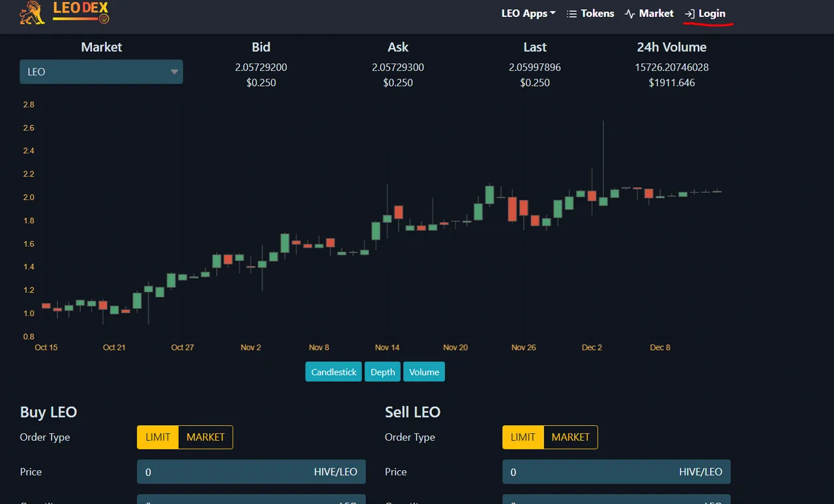
Task: Click the 24h Volume header
Action: coord(672,47)
